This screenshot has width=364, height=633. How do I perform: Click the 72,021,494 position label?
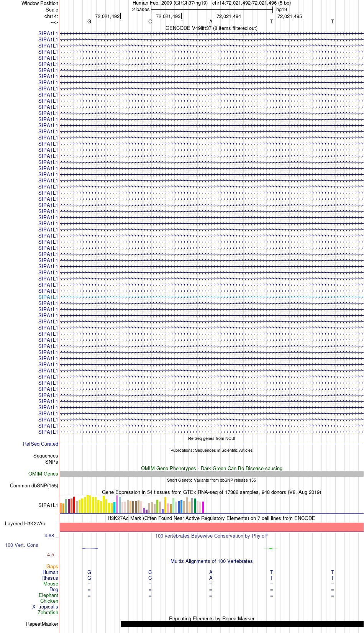point(229,16)
